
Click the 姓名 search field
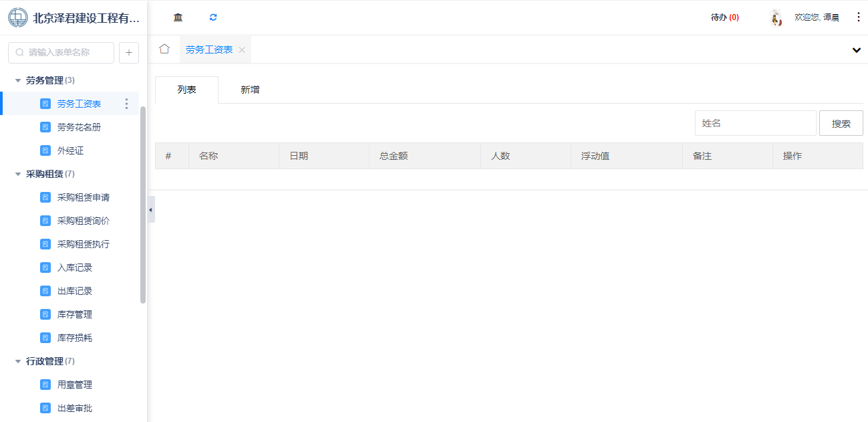756,123
